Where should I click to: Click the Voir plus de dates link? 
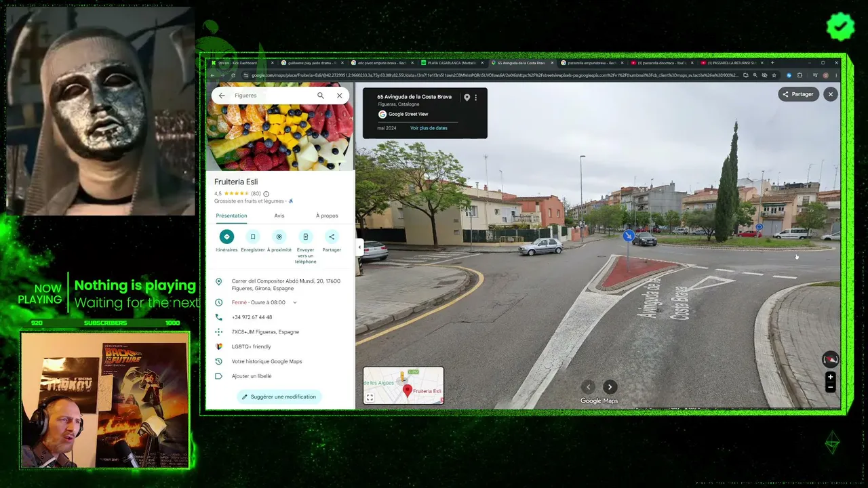coord(429,128)
